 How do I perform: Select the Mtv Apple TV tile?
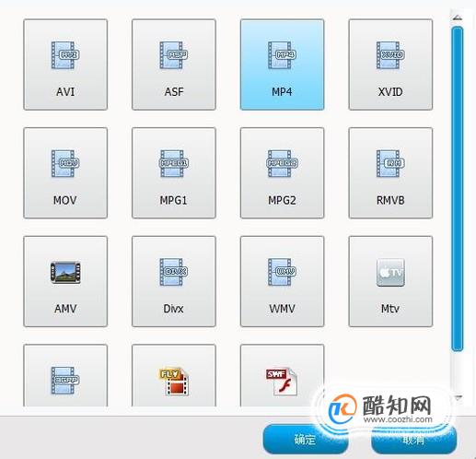[x=390, y=281]
